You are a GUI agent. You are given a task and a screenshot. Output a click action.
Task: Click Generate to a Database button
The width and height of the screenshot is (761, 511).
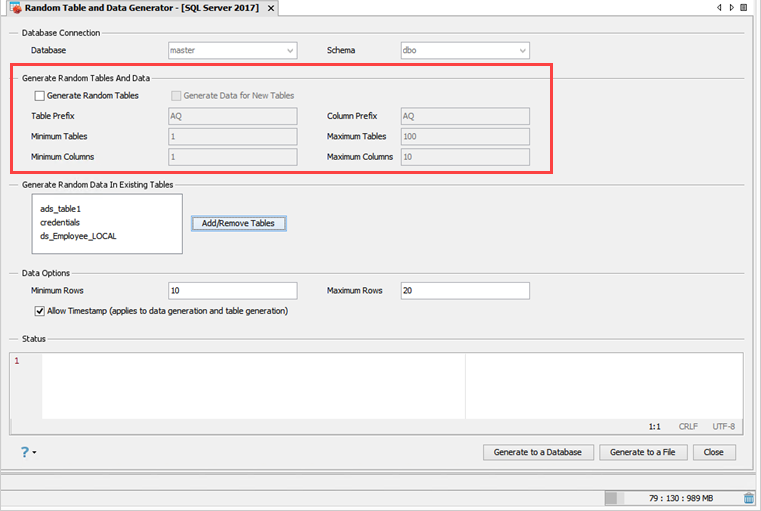point(538,452)
